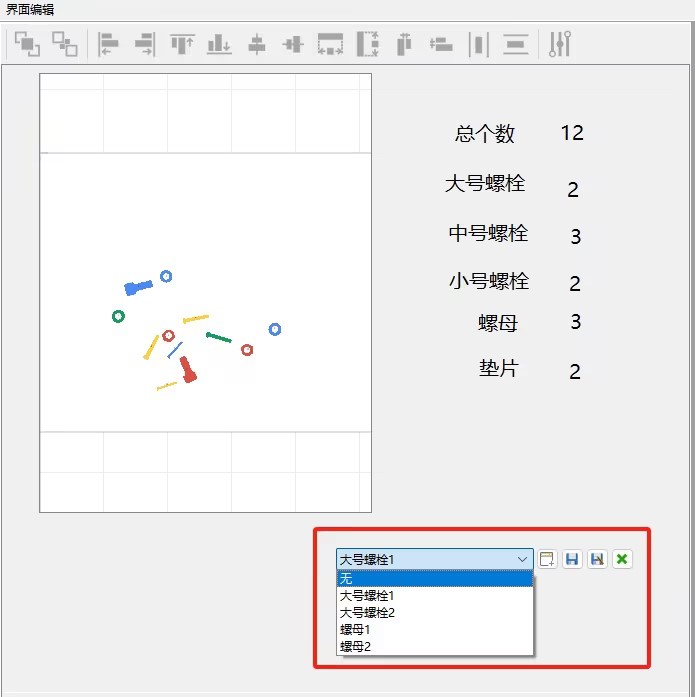Choose 大号螺栓2 from the dropdown list

click(435, 613)
